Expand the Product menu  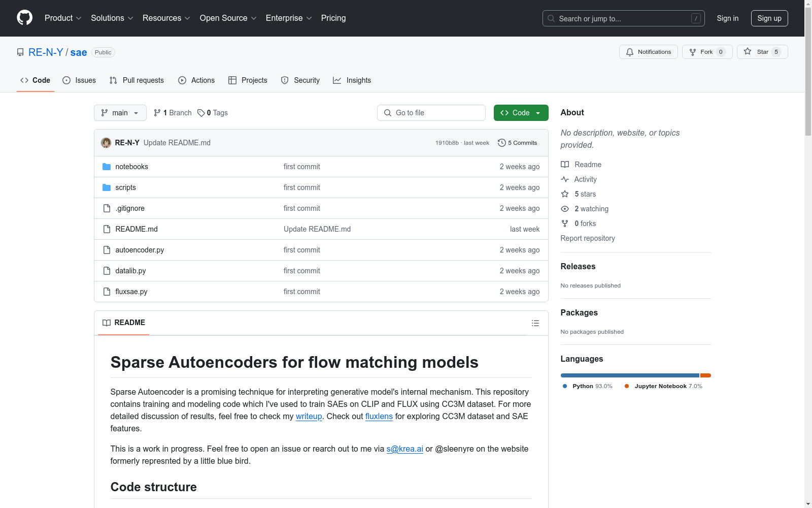point(63,18)
